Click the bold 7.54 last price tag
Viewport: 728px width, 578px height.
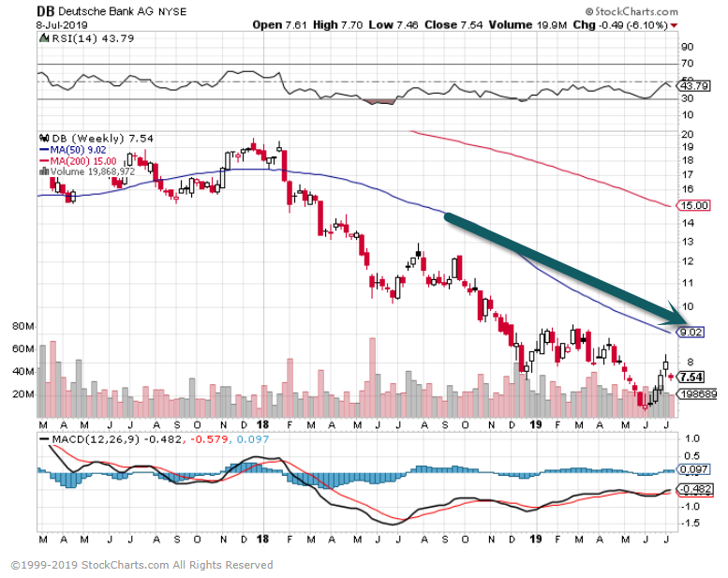pyautogui.click(x=691, y=377)
